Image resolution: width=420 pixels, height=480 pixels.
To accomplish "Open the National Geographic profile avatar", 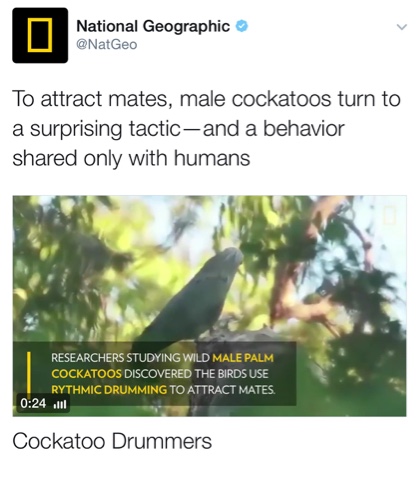I will (x=40, y=35).
